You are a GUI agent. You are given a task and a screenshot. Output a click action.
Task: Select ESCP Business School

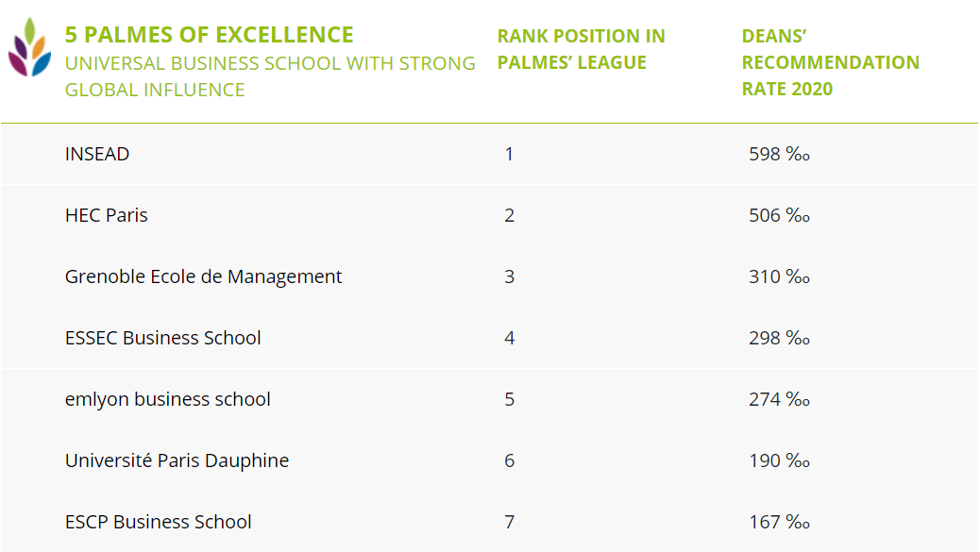pyautogui.click(x=158, y=522)
